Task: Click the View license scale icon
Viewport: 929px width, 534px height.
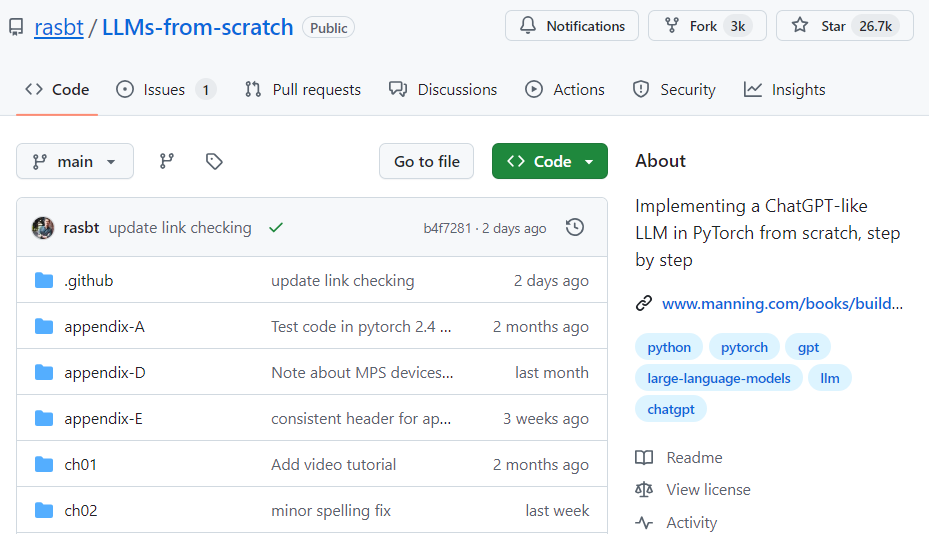Action: pos(644,490)
